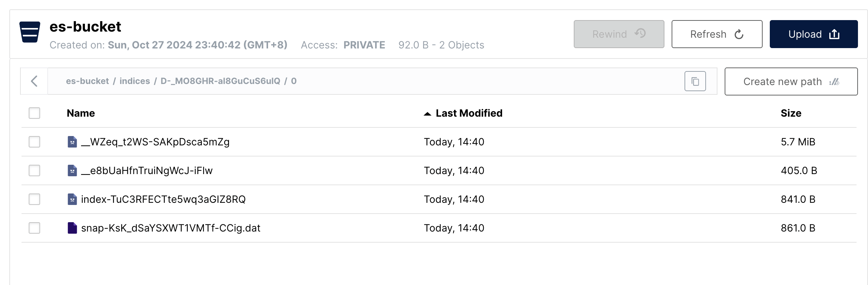Viewport: 868px width, 285px height.
Task: Click the es-bucket bucket icon
Action: pos(30,32)
